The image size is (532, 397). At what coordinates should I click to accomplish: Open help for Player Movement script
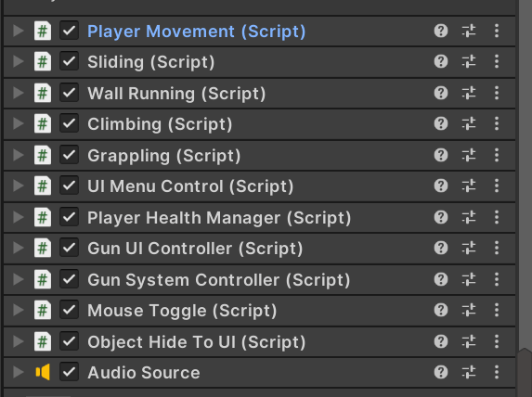[x=441, y=31]
